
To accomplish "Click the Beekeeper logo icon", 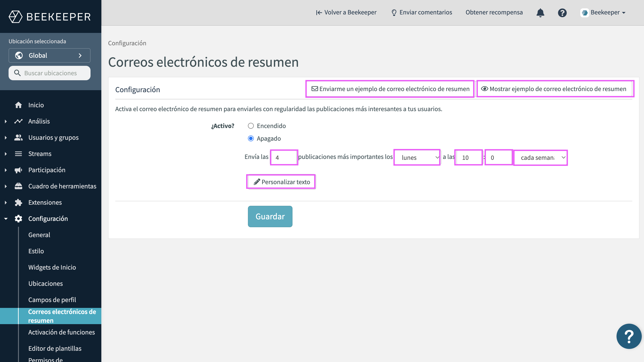I will (16, 16).
